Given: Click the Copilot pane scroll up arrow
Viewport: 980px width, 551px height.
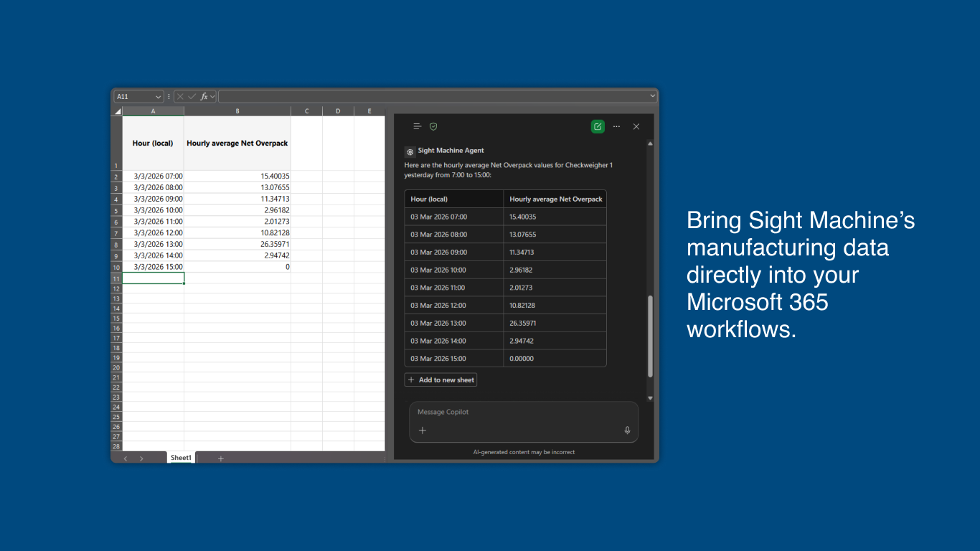Looking at the screenshot, I should point(651,143).
